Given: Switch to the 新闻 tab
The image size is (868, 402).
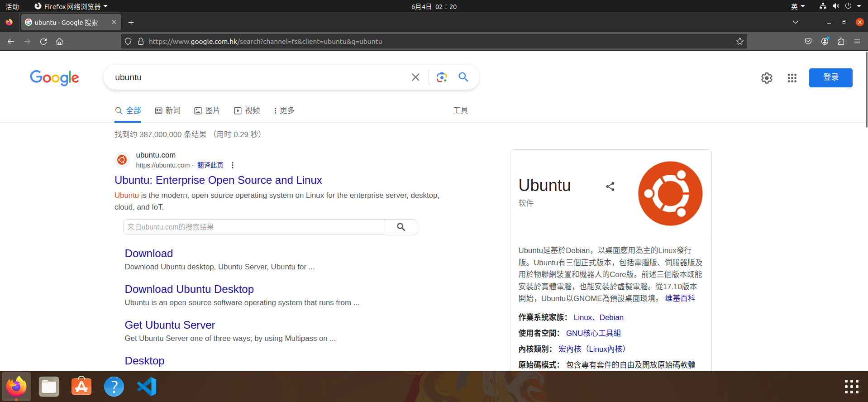Looking at the screenshot, I should coord(168,110).
